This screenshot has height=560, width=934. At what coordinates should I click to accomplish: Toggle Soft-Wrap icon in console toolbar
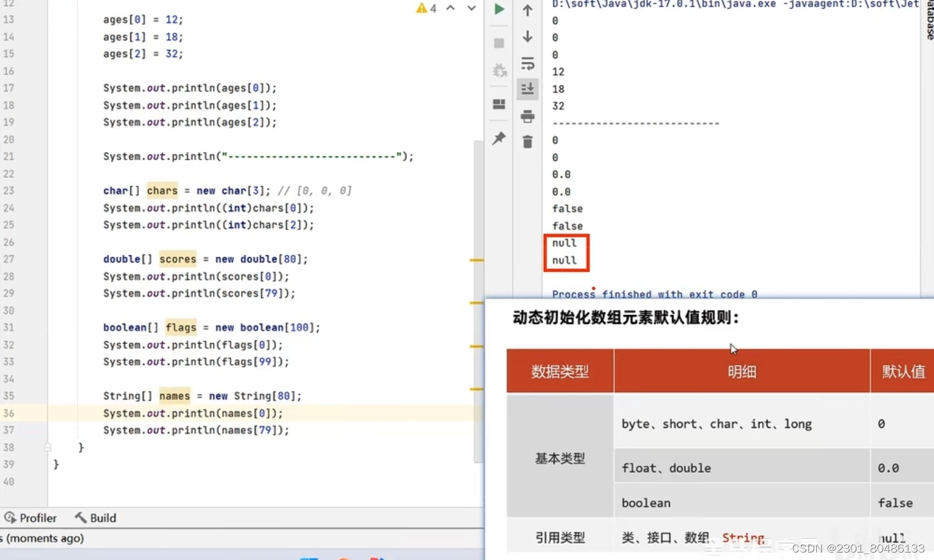point(527,63)
